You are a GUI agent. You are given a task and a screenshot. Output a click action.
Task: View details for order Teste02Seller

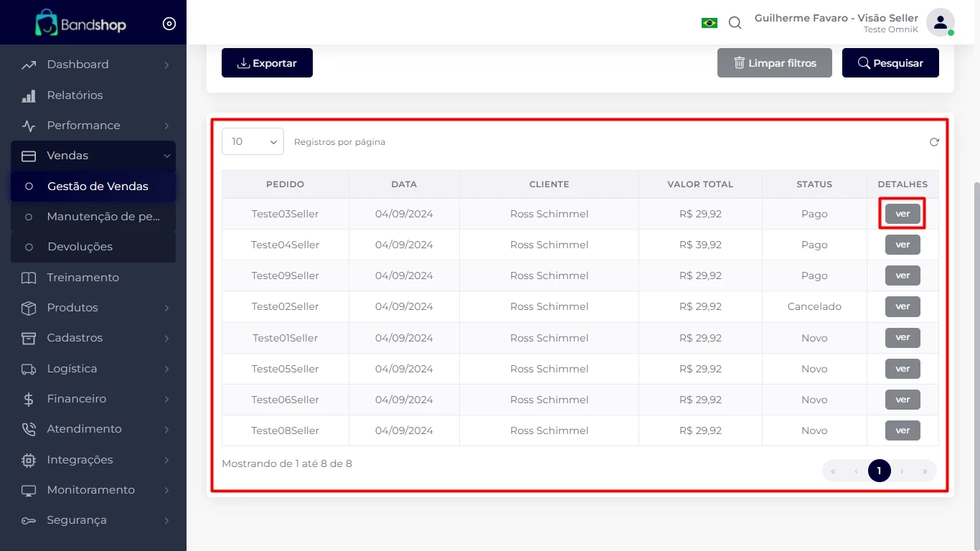click(903, 306)
